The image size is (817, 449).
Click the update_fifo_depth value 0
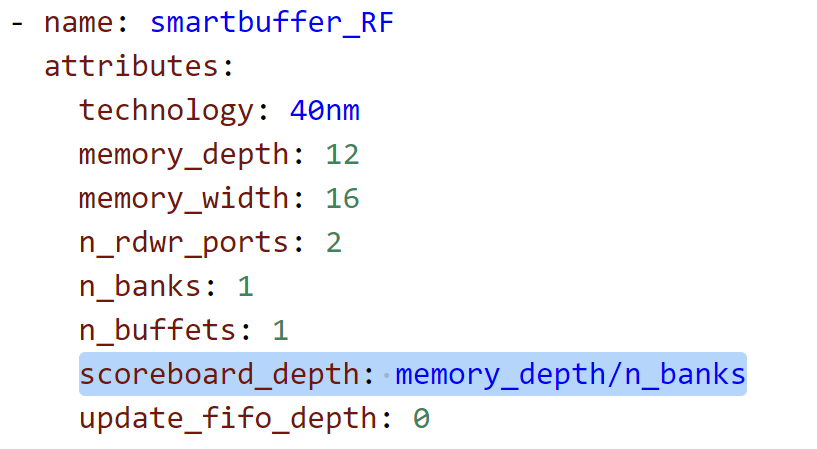[421, 419]
